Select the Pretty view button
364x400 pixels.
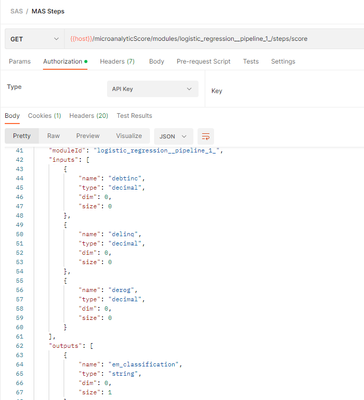[x=22, y=136]
